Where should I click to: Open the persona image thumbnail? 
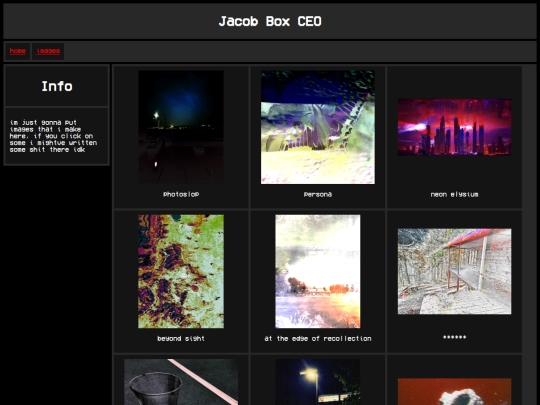pyautogui.click(x=318, y=127)
